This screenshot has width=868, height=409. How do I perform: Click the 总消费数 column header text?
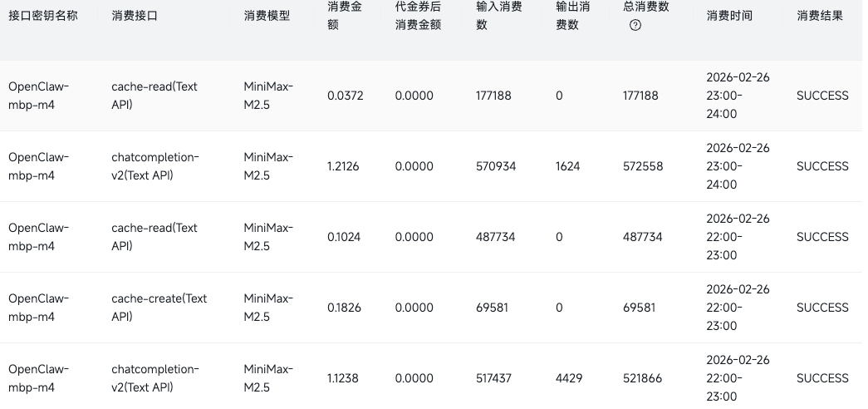click(x=646, y=7)
